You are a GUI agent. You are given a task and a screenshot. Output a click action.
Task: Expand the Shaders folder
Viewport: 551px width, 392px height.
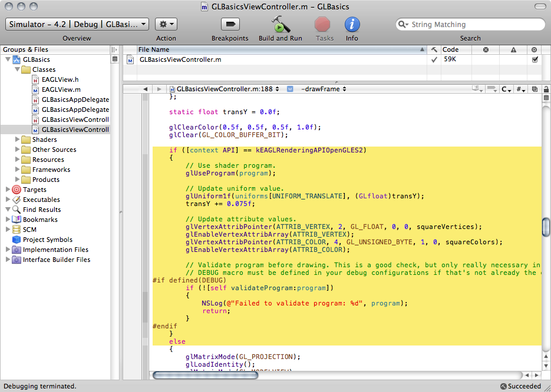(x=17, y=139)
